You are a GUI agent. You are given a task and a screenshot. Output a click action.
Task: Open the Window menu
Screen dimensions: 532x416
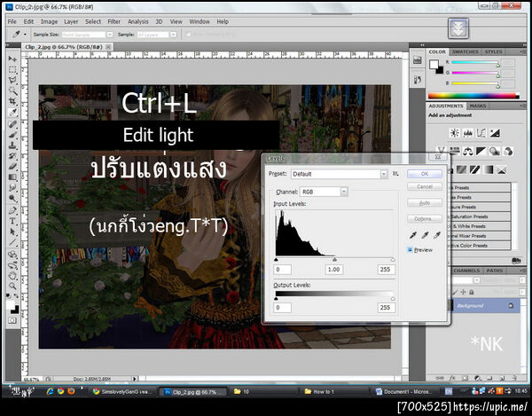199,21
